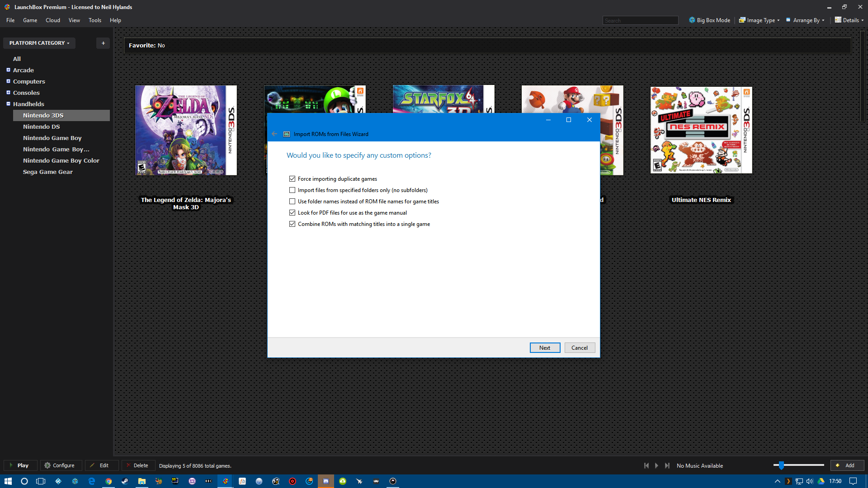Screen dimensions: 868x488
Task: Go back using the wizard back arrow
Action: [x=274, y=134]
